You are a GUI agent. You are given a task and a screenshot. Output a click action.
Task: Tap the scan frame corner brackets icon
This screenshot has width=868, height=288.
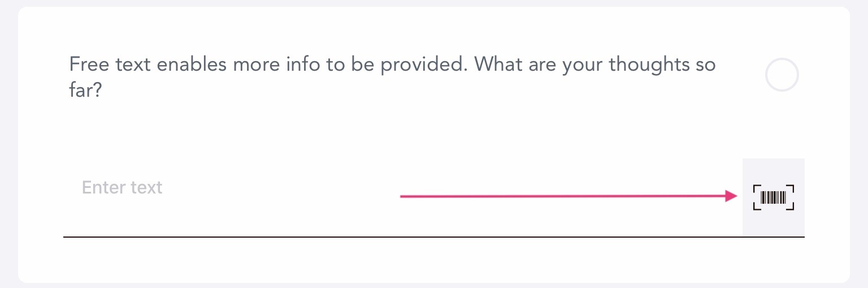tap(774, 197)
